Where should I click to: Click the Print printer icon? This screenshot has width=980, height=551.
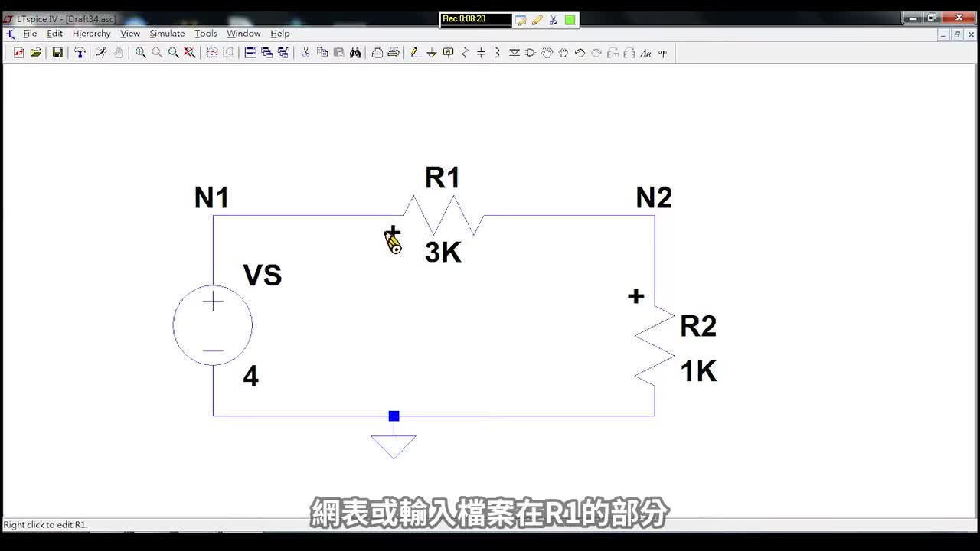[394, 53]
